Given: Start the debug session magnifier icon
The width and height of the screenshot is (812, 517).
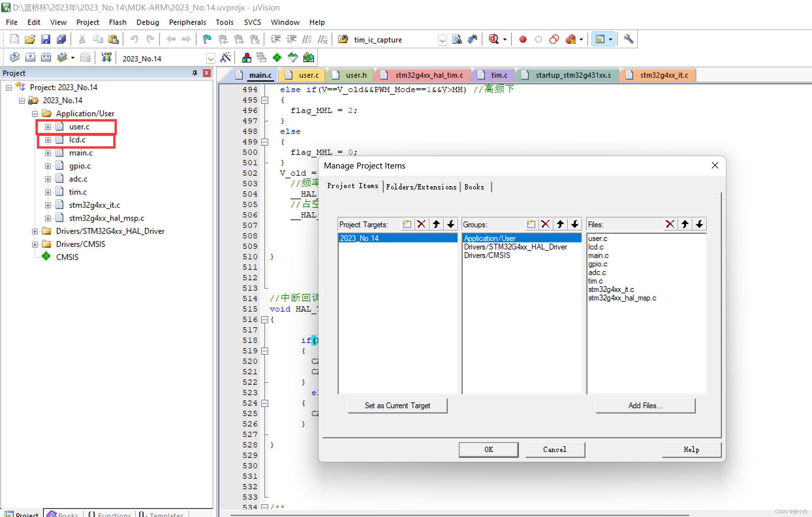Looking at the screenshot, I should click(493, 40).
